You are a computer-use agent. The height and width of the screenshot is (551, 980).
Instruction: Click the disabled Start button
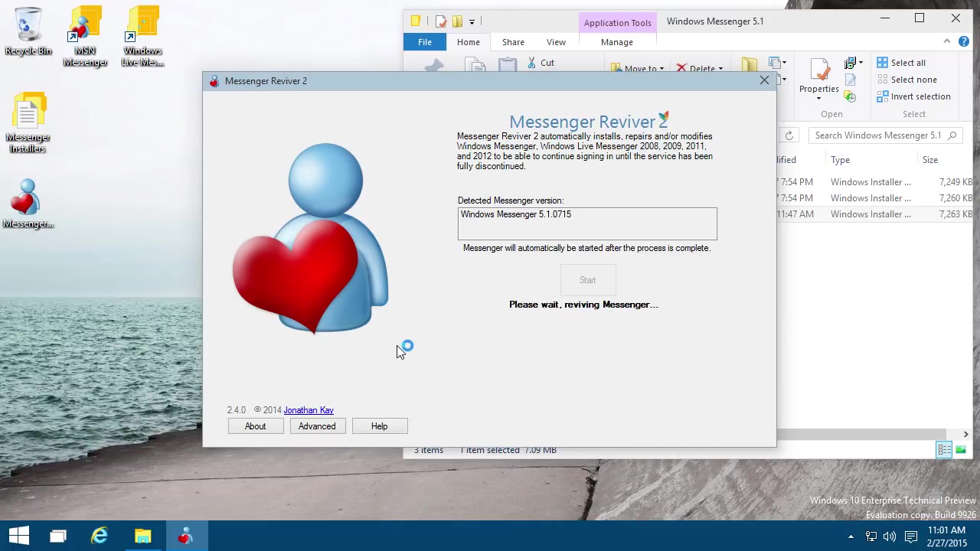(x=587, y=280)
